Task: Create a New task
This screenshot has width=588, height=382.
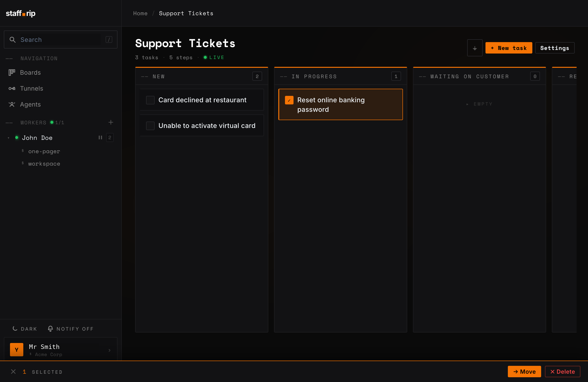Action: (x=509, y=48)
